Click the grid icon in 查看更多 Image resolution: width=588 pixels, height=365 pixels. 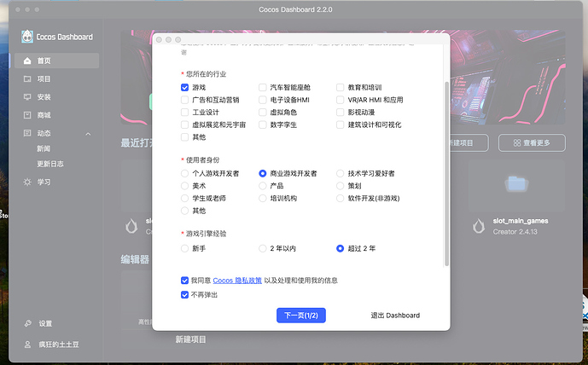coord(517,142)
